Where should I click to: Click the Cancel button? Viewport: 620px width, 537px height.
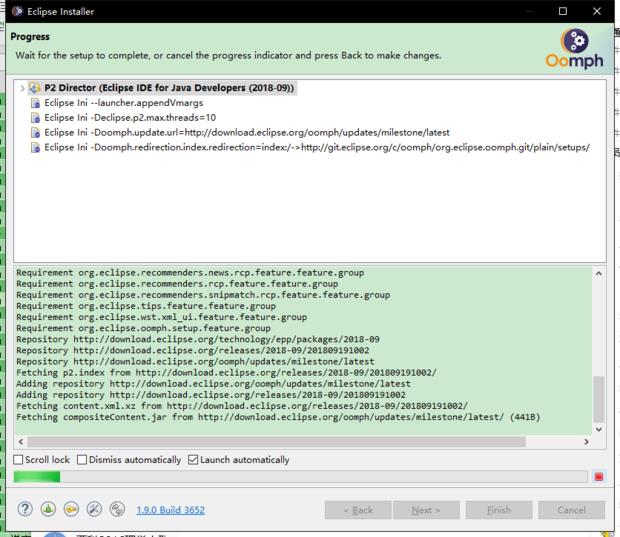tap(571, 510)
